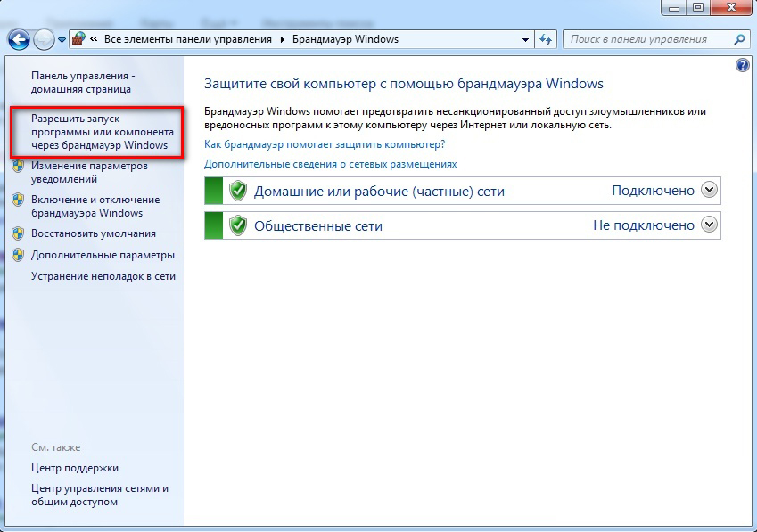This screenshot has height=532, width=757.
Task: Click the 'Не подключено' status text
Action: [x=644, y=225]
